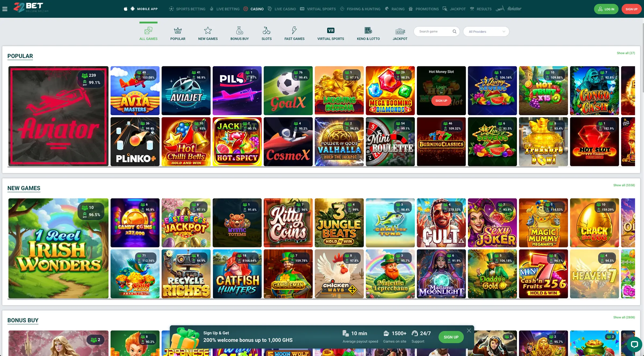The width and height of the screenshot is (644, 356).
Task: Select the Popular crown icon
Action: [x=178, y=31]
